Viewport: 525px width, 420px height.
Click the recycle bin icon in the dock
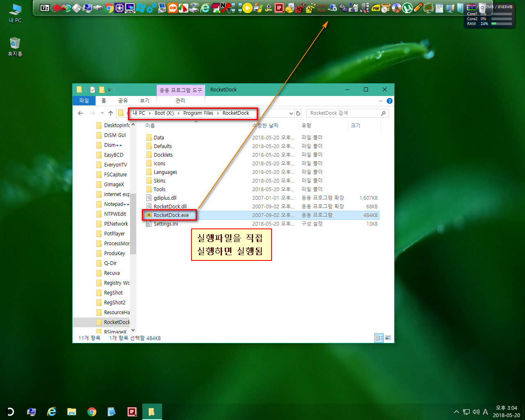click(482, 8)
